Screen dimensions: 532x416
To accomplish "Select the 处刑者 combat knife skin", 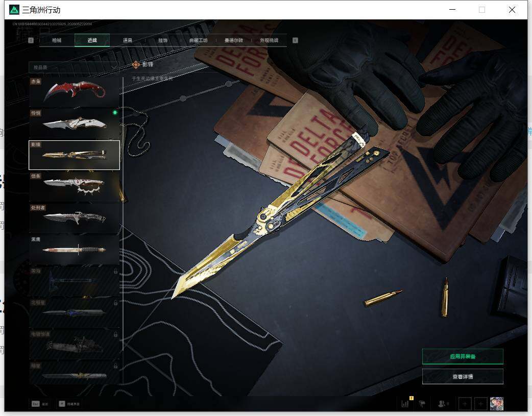I will 75,218.
